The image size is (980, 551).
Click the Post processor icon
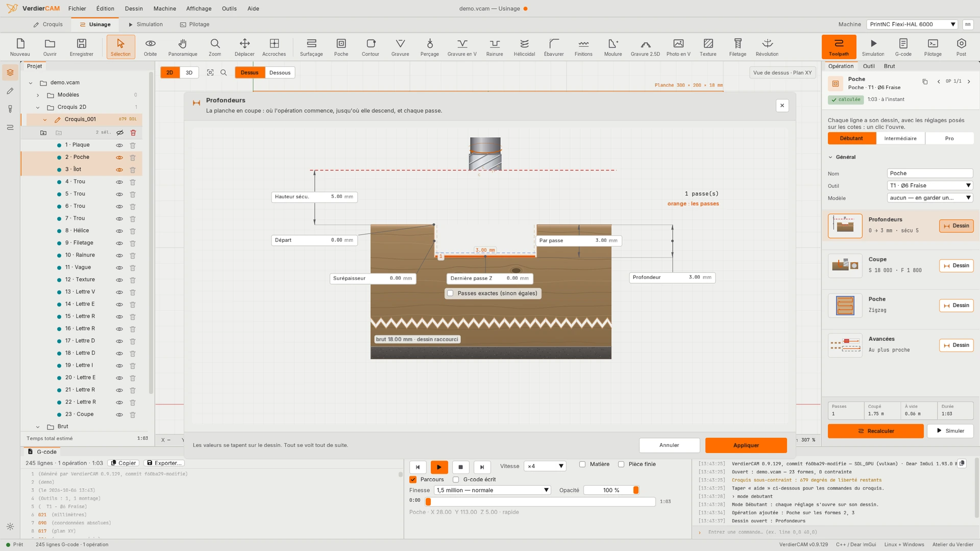click(961, 47)
